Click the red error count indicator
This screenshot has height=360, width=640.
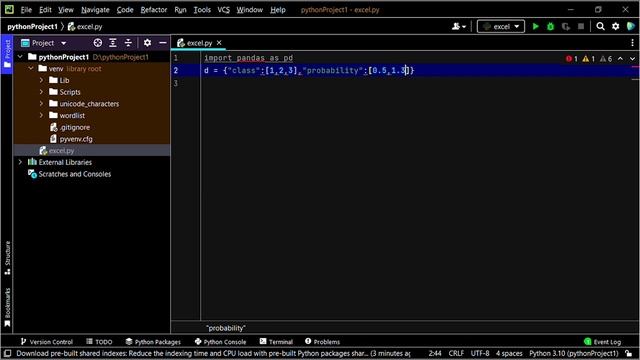[x=571, y=59]
